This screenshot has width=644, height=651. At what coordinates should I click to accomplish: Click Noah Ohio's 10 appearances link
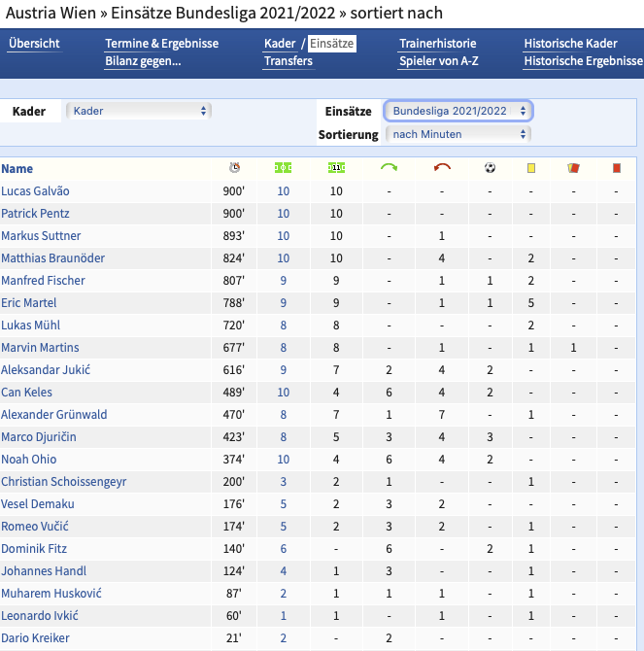283,460
